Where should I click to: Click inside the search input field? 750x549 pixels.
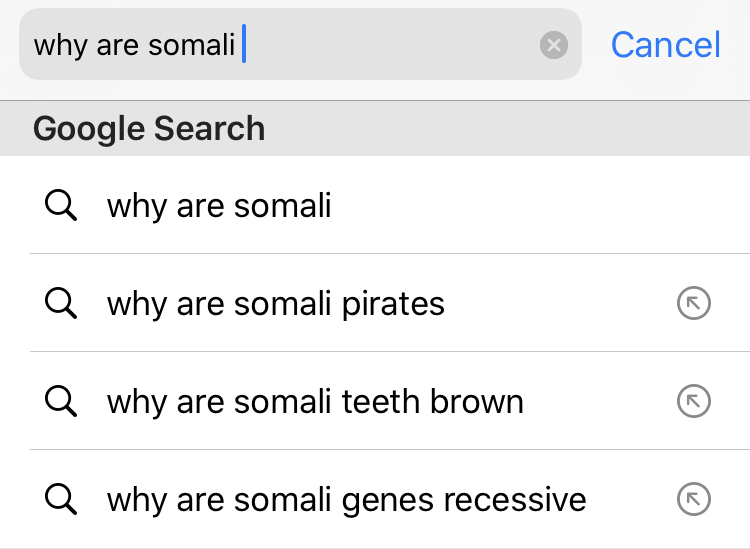click(x=300, y=45)
